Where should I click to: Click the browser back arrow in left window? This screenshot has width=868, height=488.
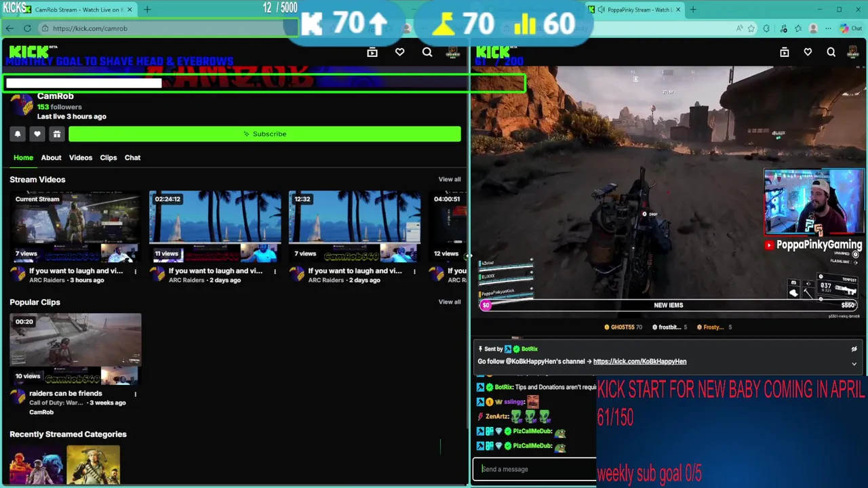tap(9, 28)
